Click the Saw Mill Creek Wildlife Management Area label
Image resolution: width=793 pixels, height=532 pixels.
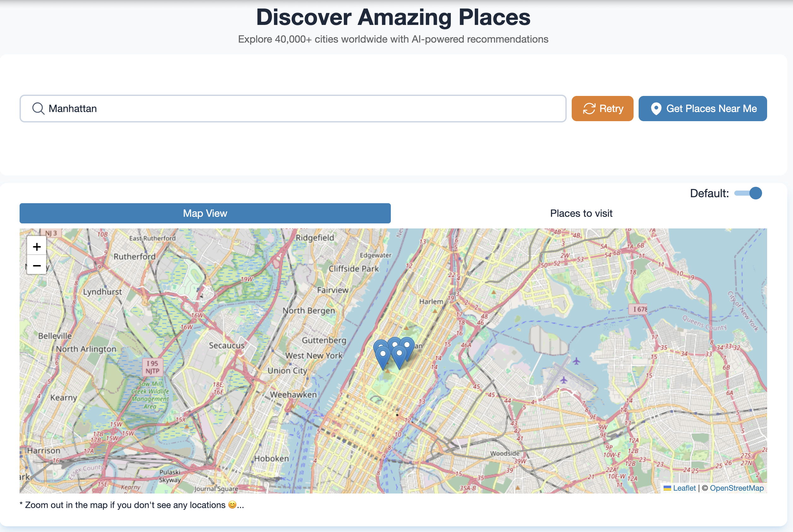click(150, 395)
